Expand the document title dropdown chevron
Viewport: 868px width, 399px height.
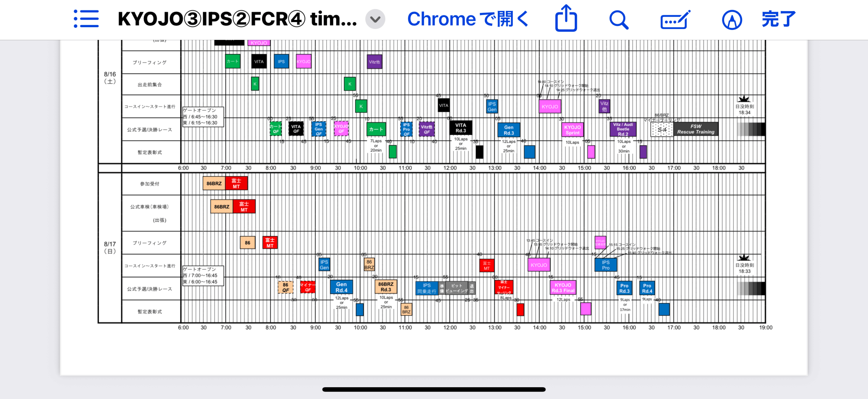(x=375, y=19)
